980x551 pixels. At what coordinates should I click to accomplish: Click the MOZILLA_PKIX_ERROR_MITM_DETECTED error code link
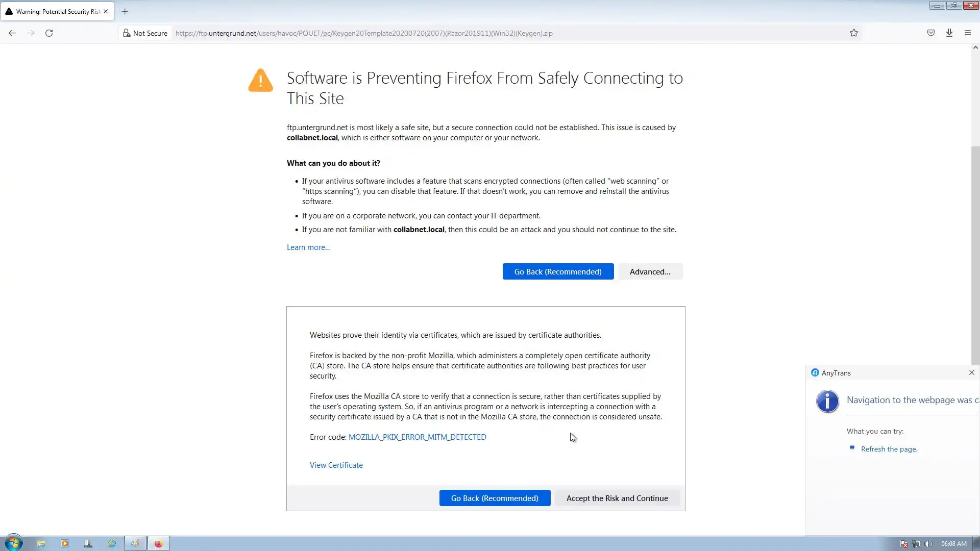417,437
